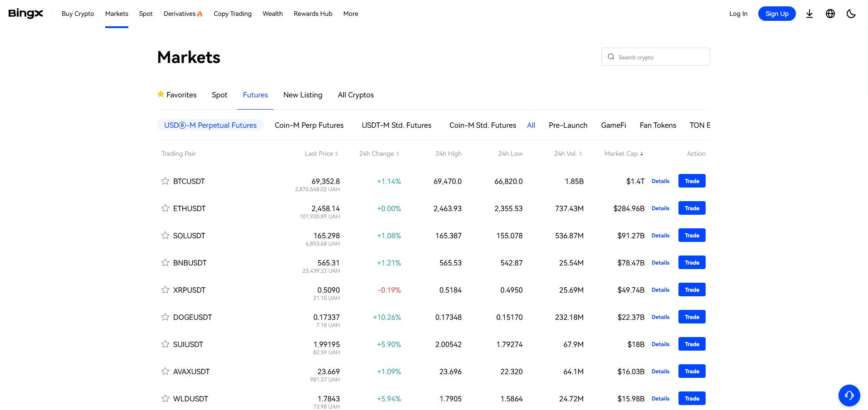Click the BingX logo
This screenshot has width=868, height=410.
click(x=26, y=14)
